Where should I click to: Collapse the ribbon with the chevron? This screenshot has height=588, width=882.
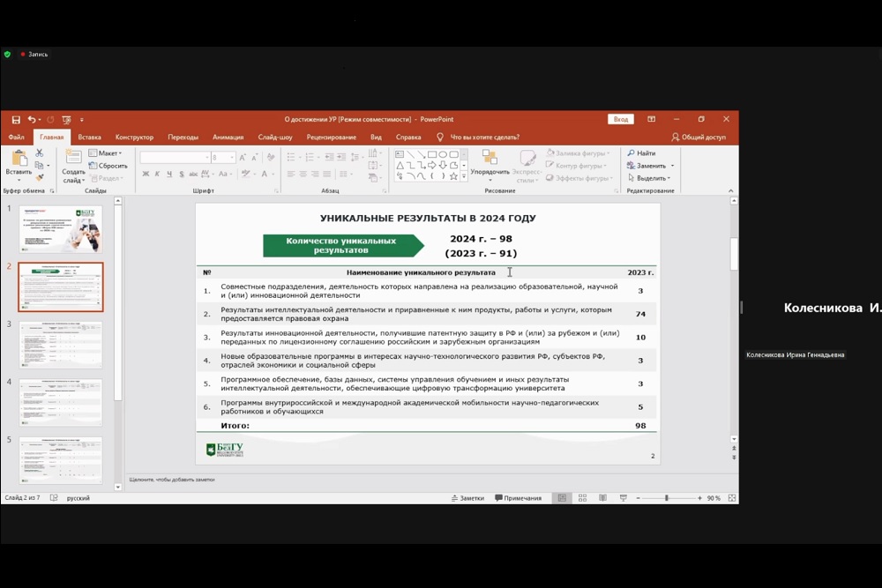(730, 191)
